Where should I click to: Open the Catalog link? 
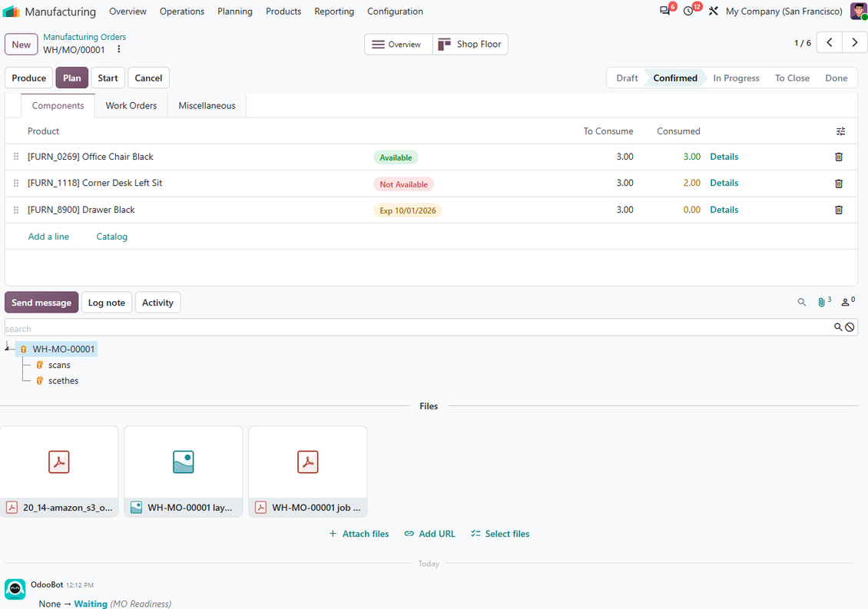coord(112,237)
